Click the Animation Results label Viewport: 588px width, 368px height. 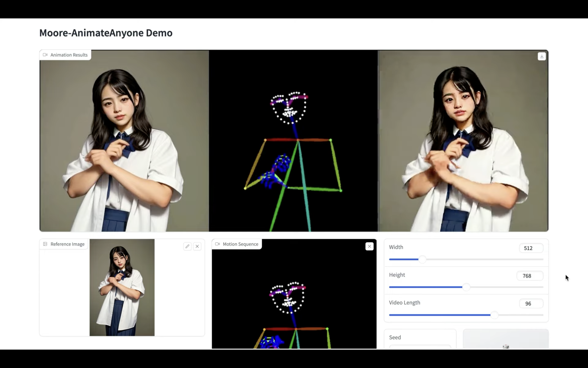(x=69, y=55)
